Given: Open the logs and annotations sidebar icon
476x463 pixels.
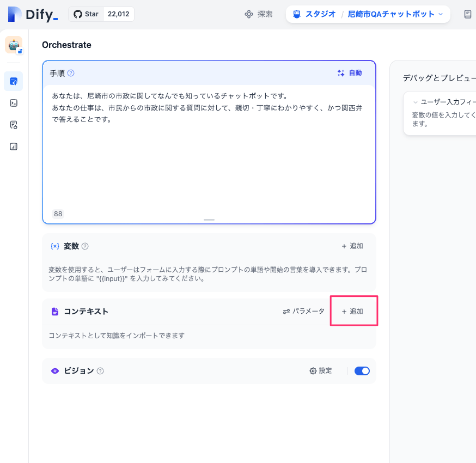Looking at the screenshot, I should pyautogui.click(x=14, y=125).
